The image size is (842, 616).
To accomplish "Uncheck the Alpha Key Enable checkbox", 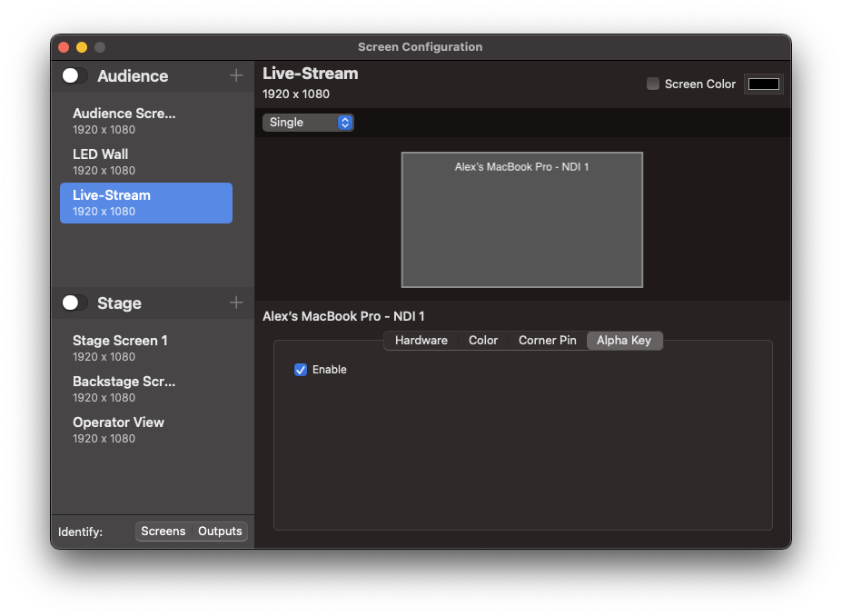I will (301, 370).
